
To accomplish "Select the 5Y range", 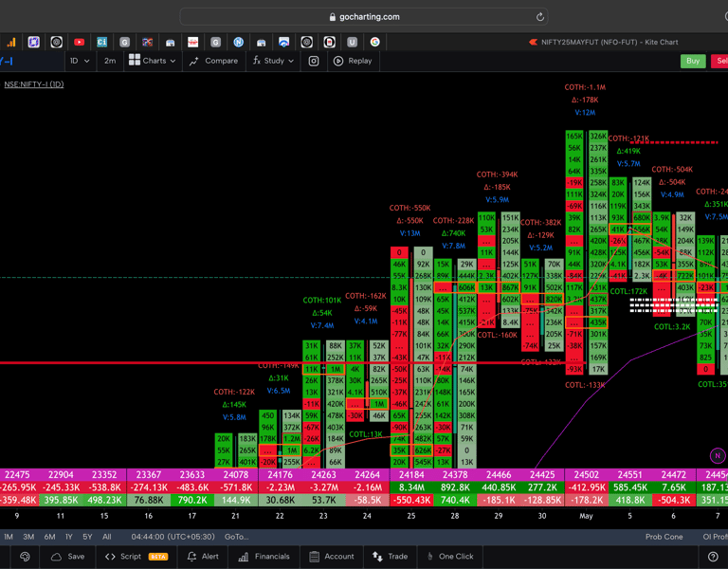I will click(x=87, y=537).
